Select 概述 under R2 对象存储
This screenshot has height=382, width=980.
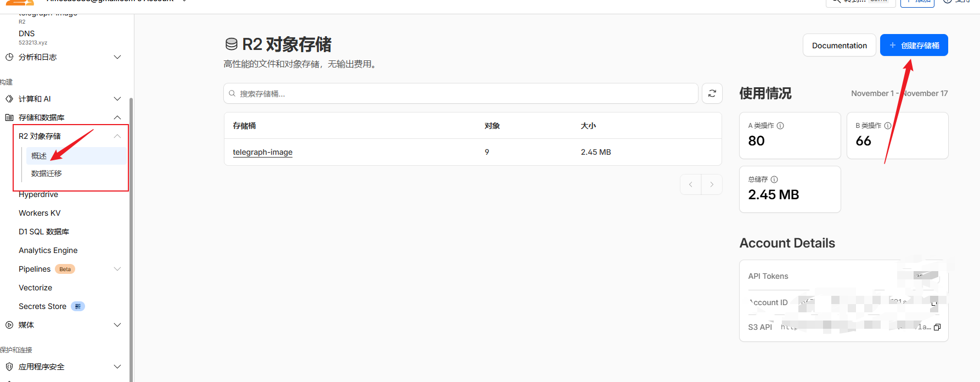(76, 156)
